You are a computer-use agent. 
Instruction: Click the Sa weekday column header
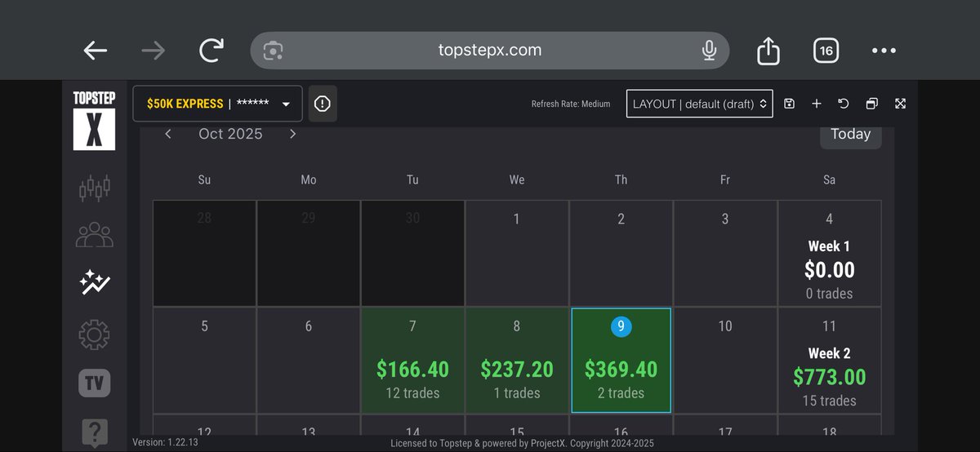pos(829,179)
